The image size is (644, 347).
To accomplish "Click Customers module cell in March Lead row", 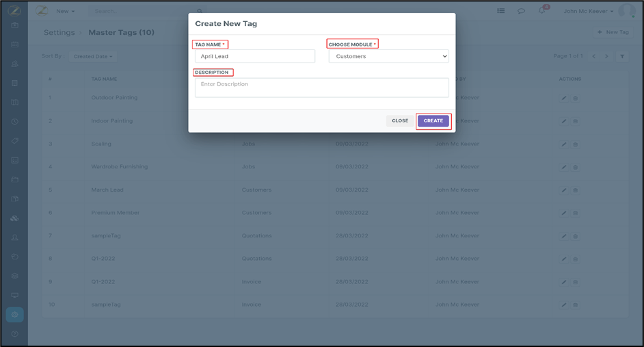I will pos(256,190).
